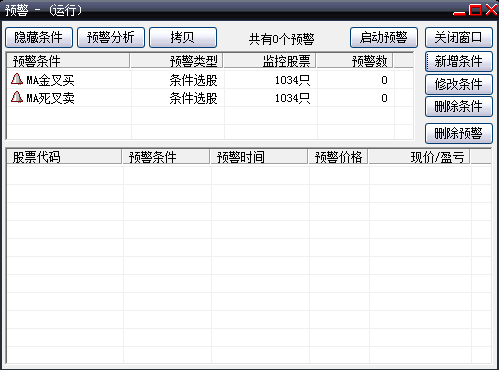Click the 拷贝 copy button
Image resolution: width=499 pixels, height=370 pixels.
coord(183,38)
